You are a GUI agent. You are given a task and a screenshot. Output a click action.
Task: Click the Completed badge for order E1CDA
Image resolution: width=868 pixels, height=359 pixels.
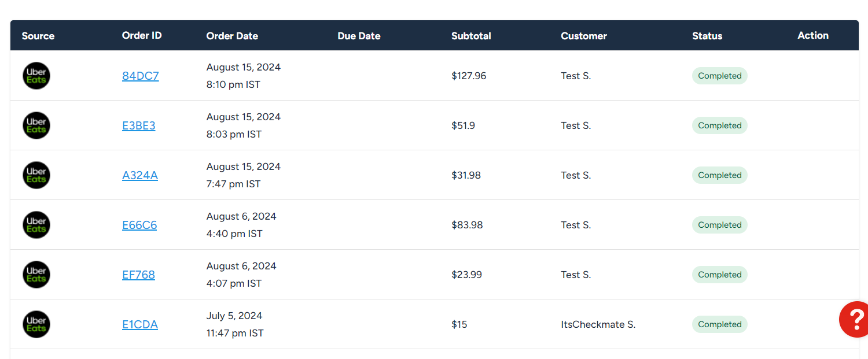pyautogui.click(x=719, y=324)
